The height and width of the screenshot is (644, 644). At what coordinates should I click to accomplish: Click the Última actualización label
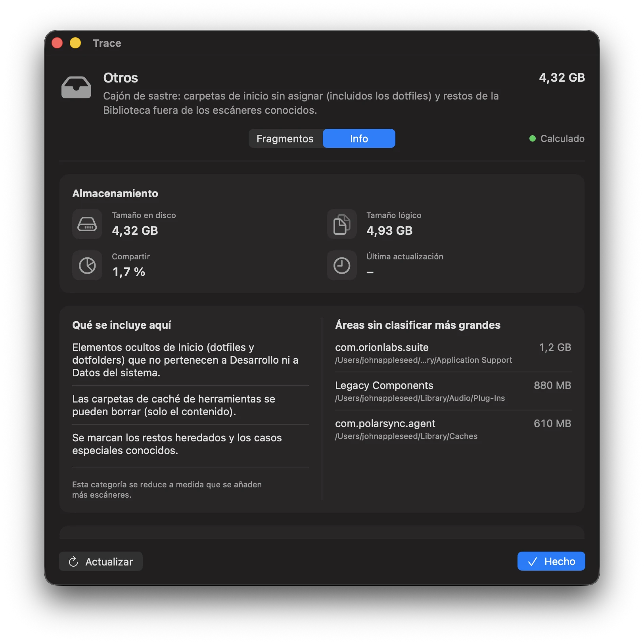[404, 257]
